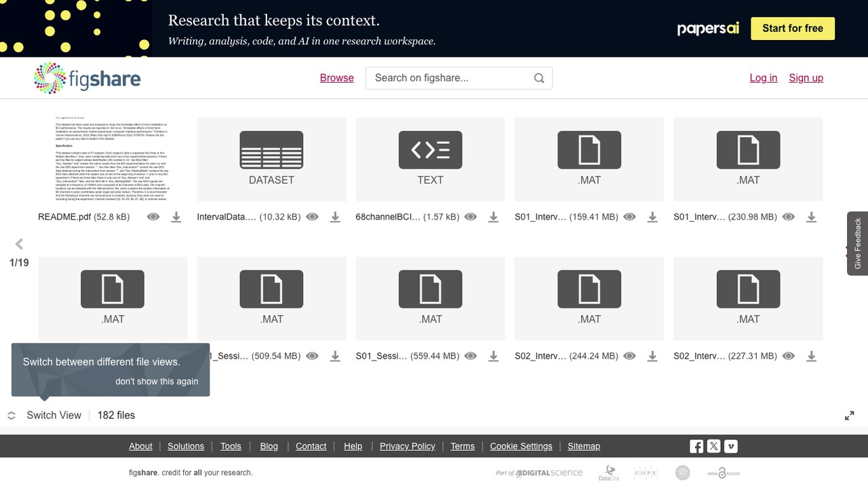
Task: Focus the Search on figshare field
Action: coord(459,78)
